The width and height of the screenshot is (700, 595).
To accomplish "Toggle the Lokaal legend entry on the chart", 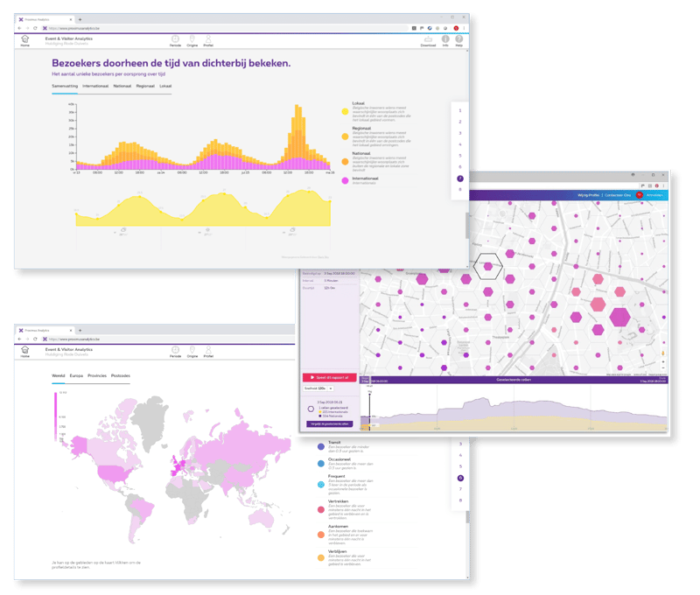I will pyautogui.click(x=344, y=111).
